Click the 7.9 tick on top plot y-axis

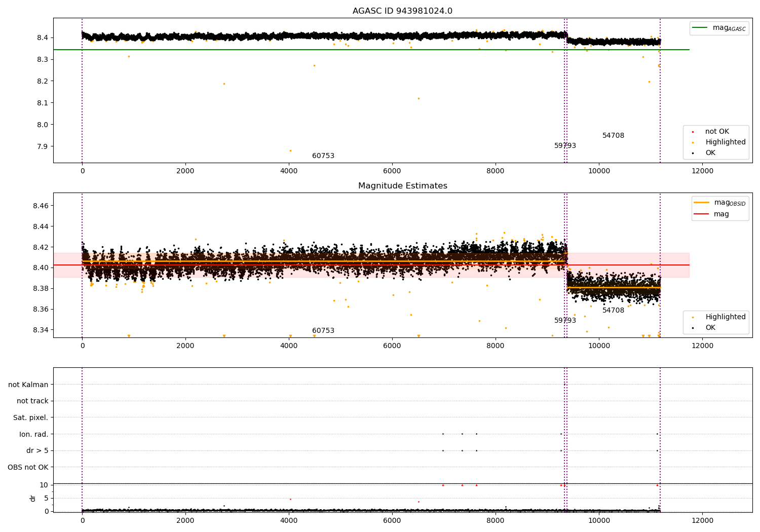(42, 147)
